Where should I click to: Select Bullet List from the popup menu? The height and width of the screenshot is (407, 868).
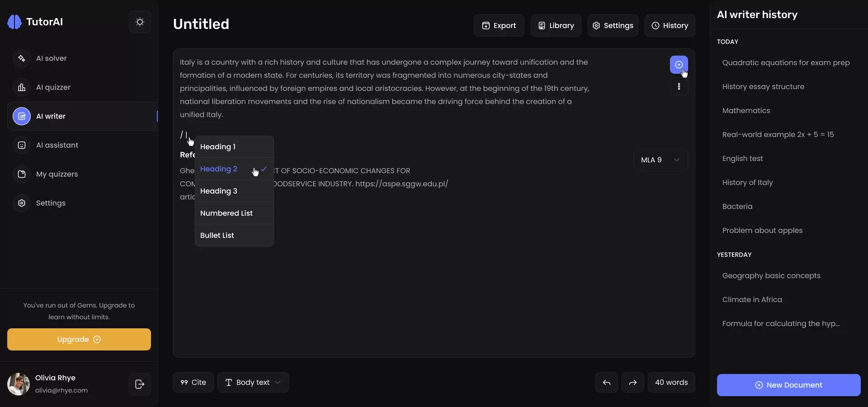coord(217,236)
